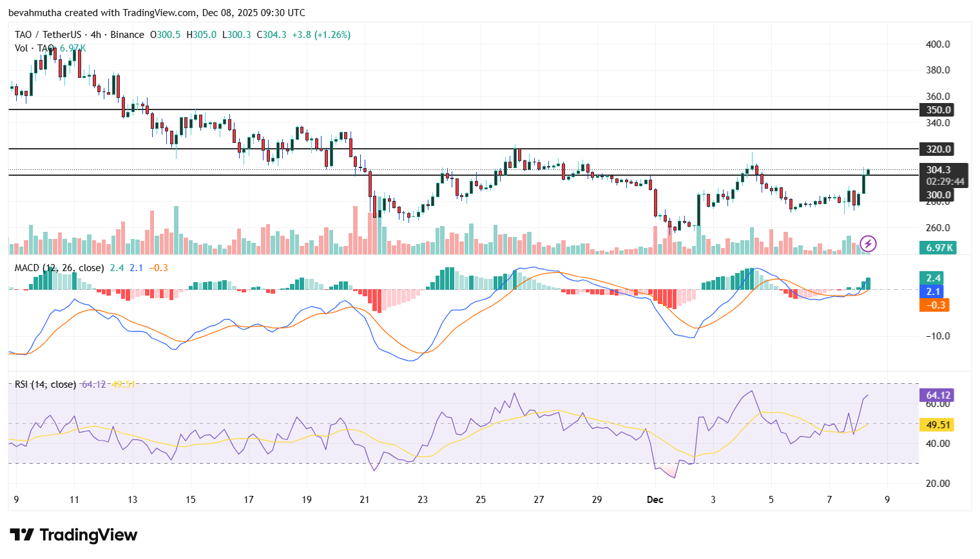Viewport: 980px width, 559px height.
Task: Select the 350.0 horizontal level price label
Action: pos(936,109)
